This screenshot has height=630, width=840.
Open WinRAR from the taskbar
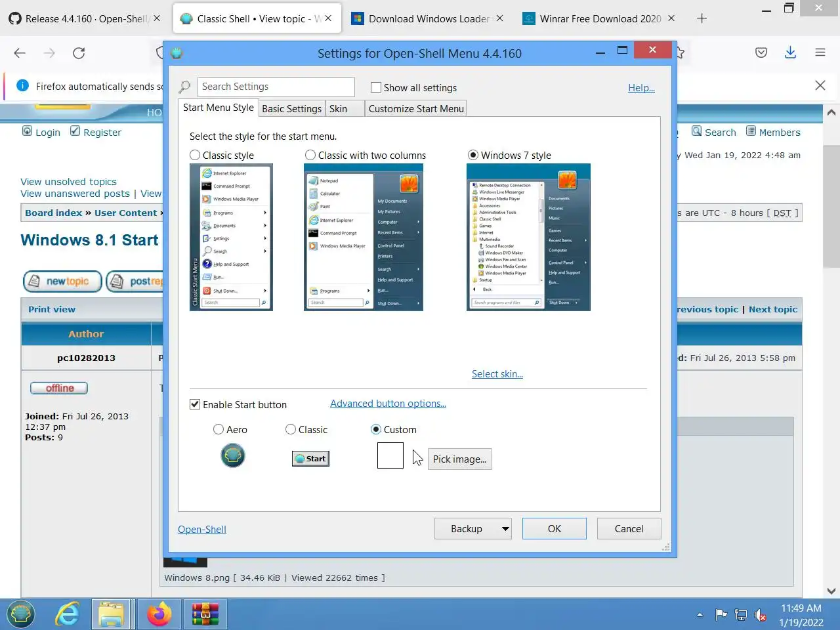[205, 614]
